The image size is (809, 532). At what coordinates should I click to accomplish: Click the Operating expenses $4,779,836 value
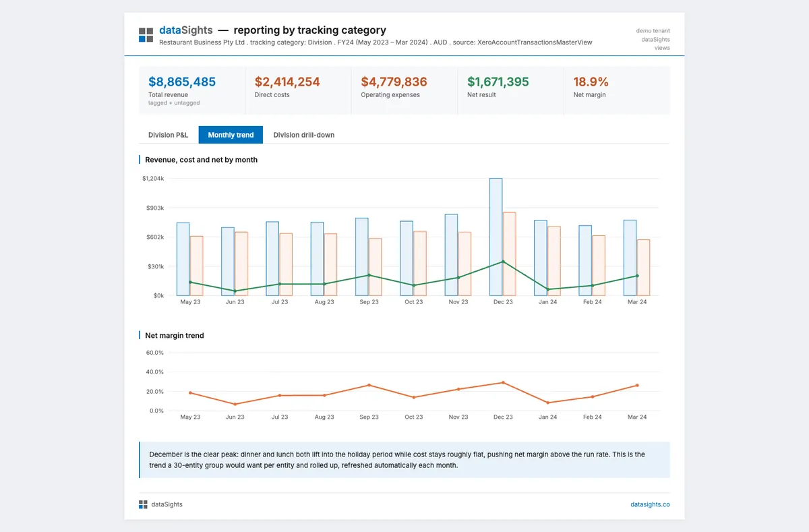coord(394,82)
